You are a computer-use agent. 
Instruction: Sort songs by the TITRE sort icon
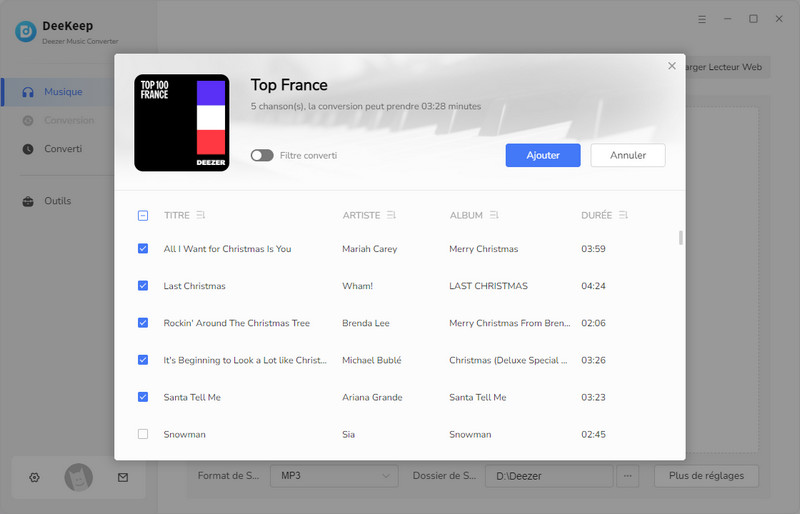click(x=201, y=215)
